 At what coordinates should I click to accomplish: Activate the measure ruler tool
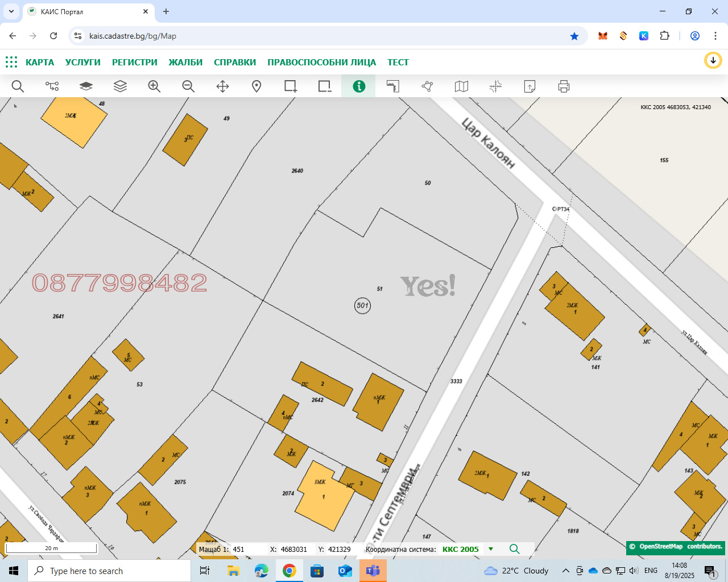coord(392,86)
